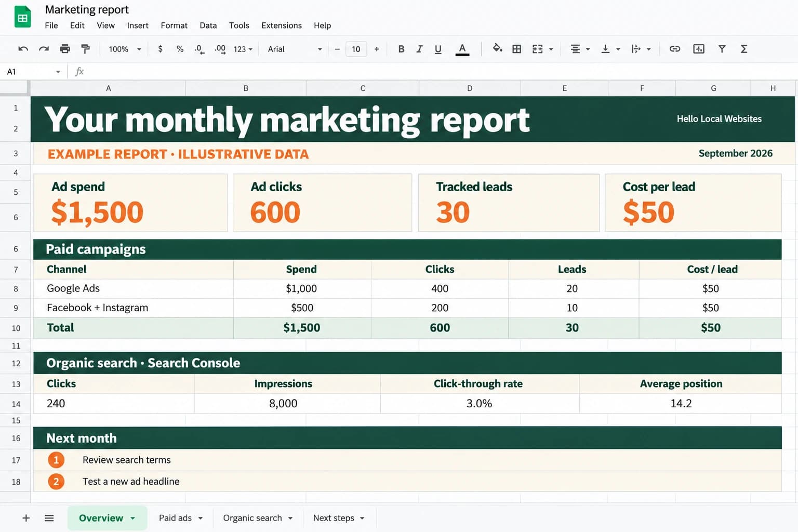Screen dimensions: 798x532
Task: Click the Google Ads cell
Action: [x=134, y=289]
